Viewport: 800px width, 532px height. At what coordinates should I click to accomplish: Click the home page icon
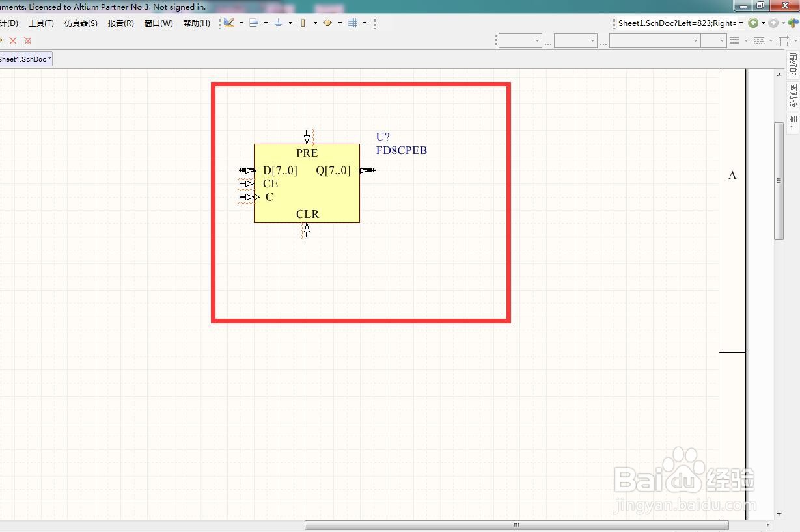[792, 23]
